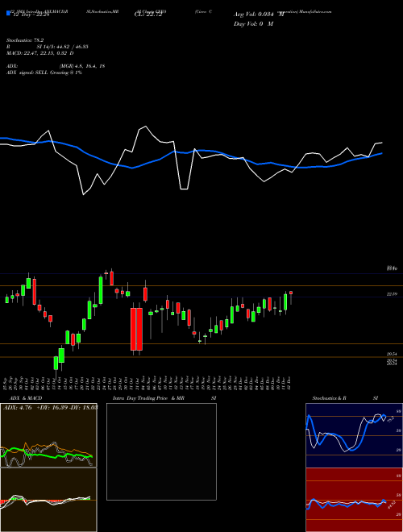Open the MACD histogram chart panel
The image size is (403, 532).
[x=48, y=500]
